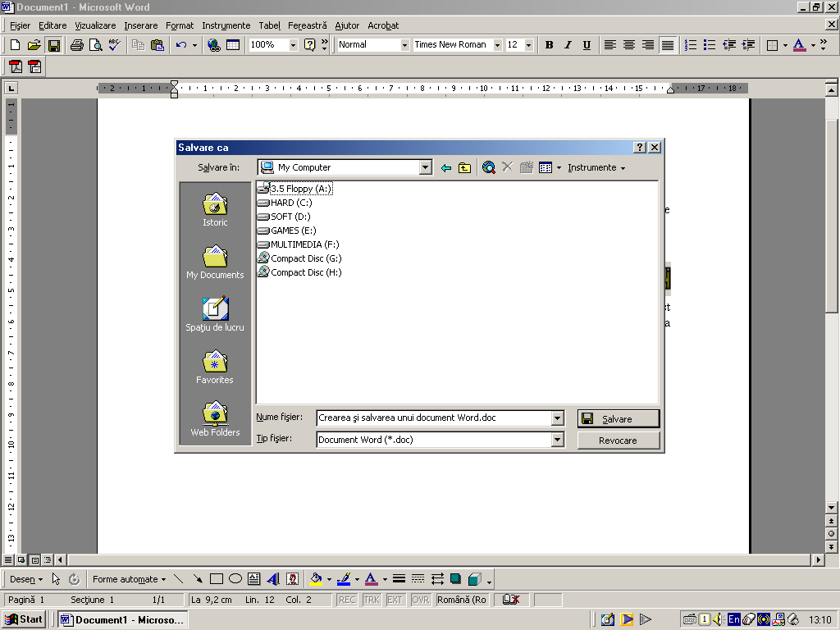Click the Print icon in toolbar
Viewport: 840px width, 630px height.
coord(77,45)
